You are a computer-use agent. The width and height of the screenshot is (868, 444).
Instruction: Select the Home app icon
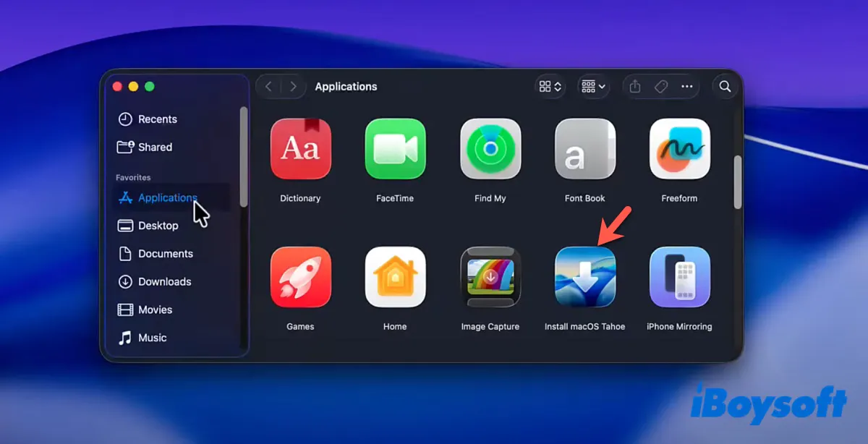click(x=395, y=277)
